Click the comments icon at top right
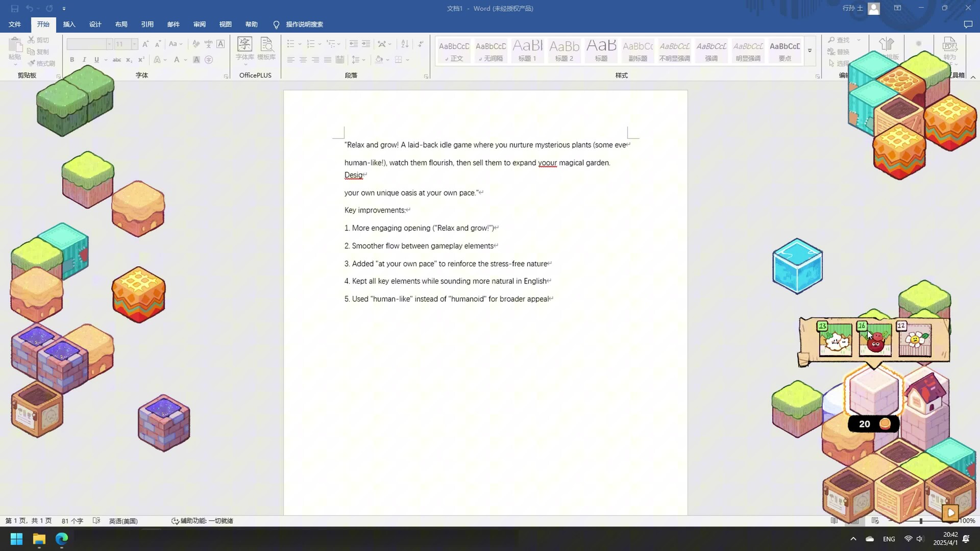 tap(968, 24)
